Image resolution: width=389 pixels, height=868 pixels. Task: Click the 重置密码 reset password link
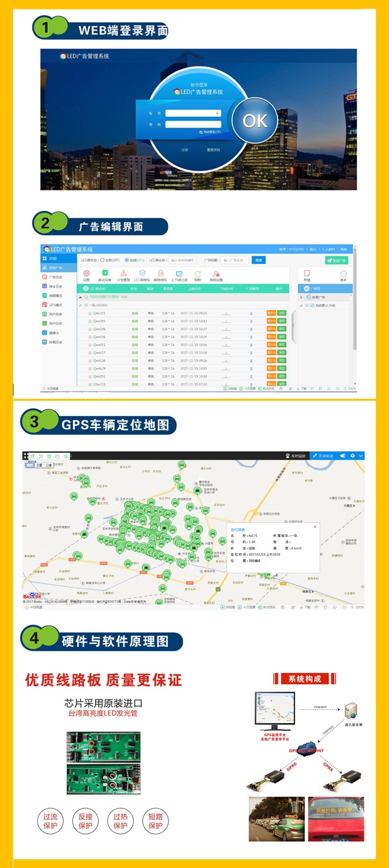pyautogui.click(x=213, y=150)
